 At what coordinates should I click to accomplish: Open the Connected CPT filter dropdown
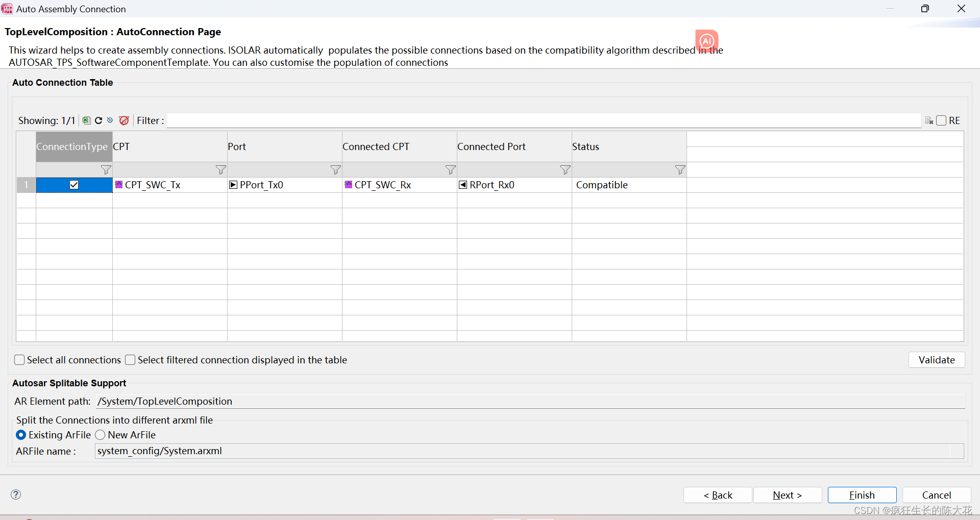[x=450, y=170]
